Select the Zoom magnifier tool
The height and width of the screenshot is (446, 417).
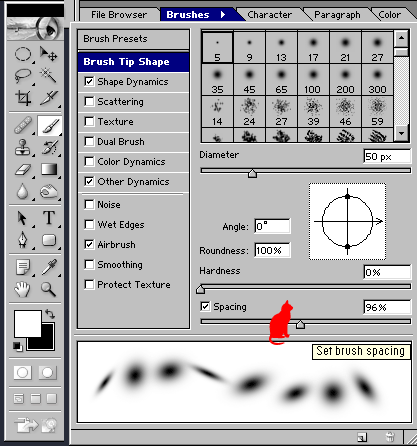click(49, 289)
